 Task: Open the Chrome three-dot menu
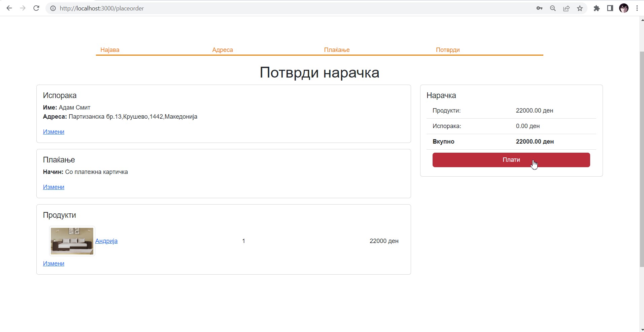(637, 8)
